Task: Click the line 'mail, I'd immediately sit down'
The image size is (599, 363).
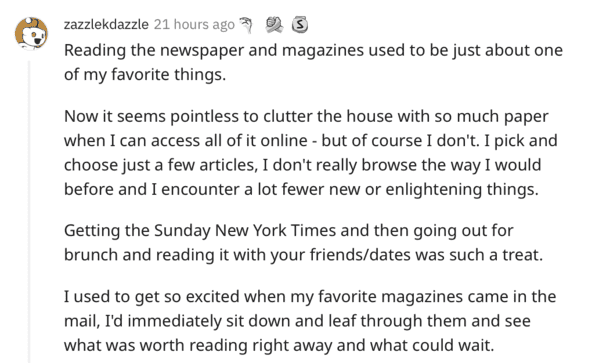Action: (297, 321)
